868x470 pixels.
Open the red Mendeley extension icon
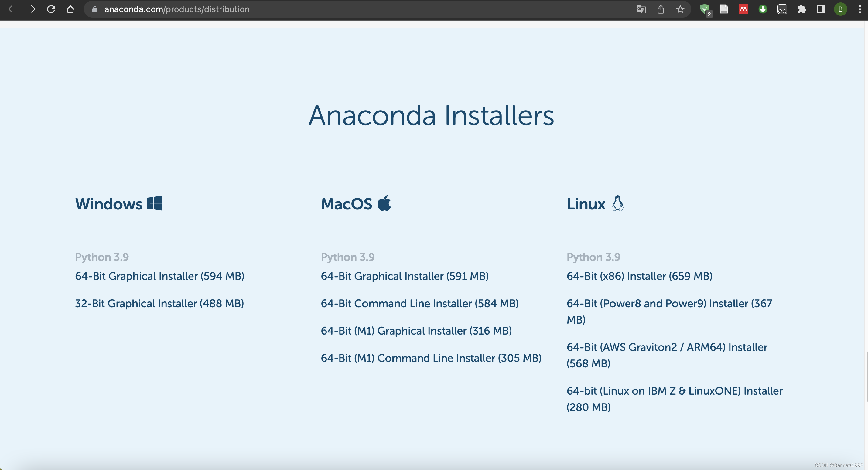[743, 9]
